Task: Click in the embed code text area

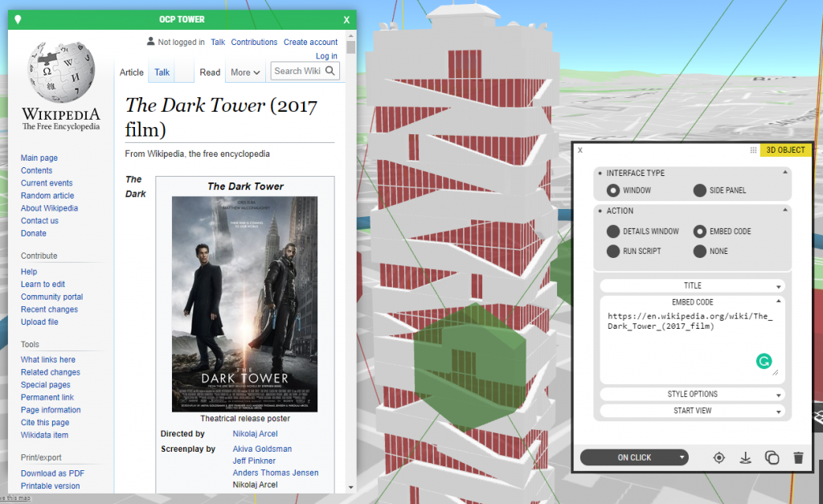Action: pos(692,344)
